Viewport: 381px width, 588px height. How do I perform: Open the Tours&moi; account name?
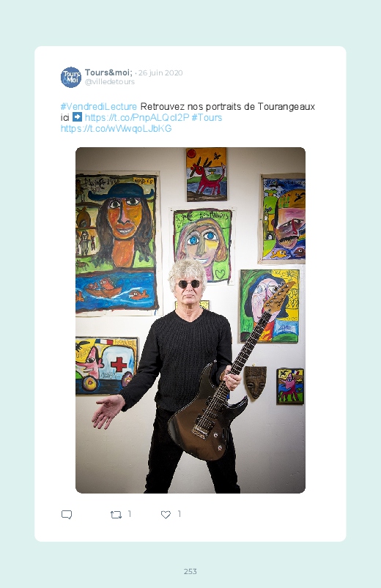coord(108,72)
